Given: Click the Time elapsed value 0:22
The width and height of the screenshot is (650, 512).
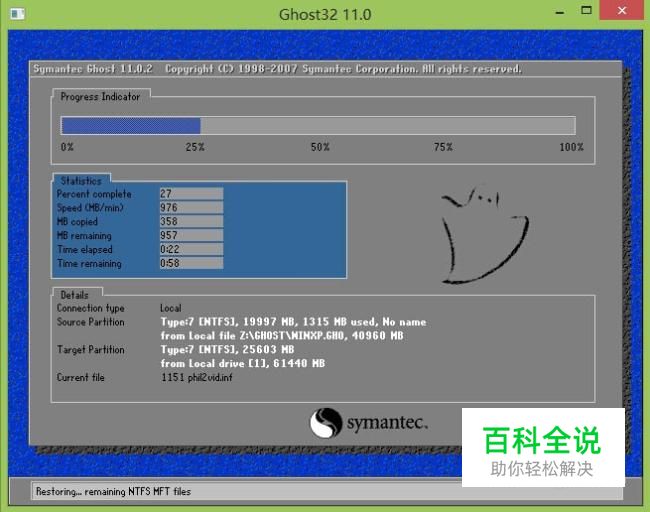Looking at the screenshot, I should click(x=192, y=249).
